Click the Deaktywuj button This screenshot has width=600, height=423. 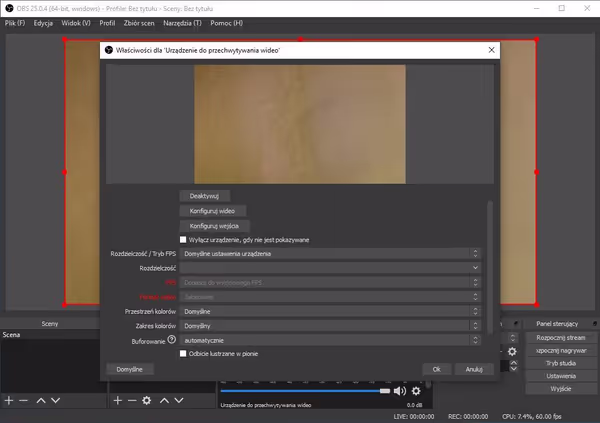tap(204, 196)
